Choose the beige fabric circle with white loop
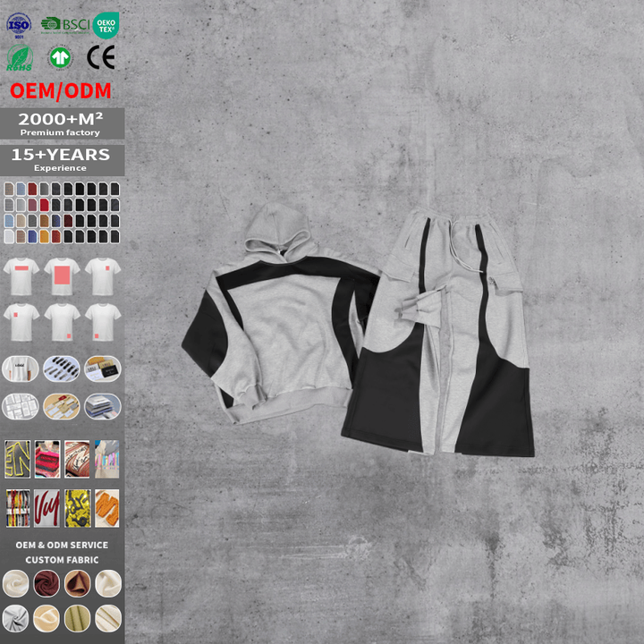 [47, 619]
